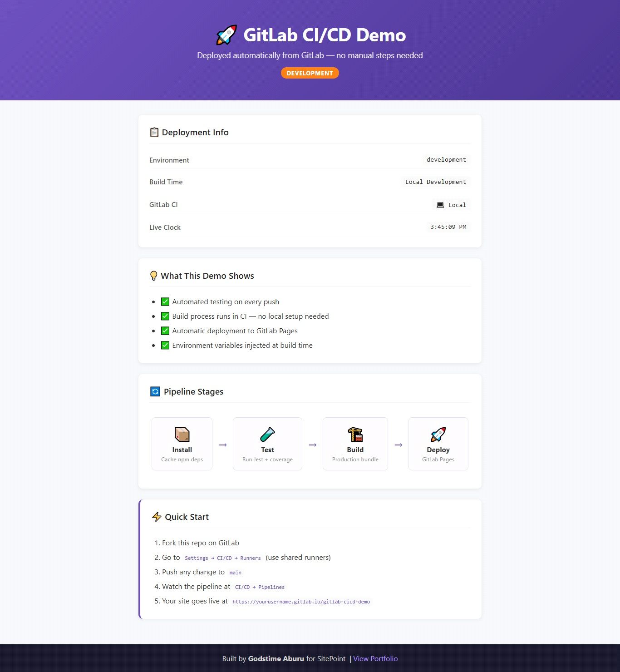Screen dimensions: 620x672
Task: Click the 3:45:09 PM clock value
Action: 448,227
